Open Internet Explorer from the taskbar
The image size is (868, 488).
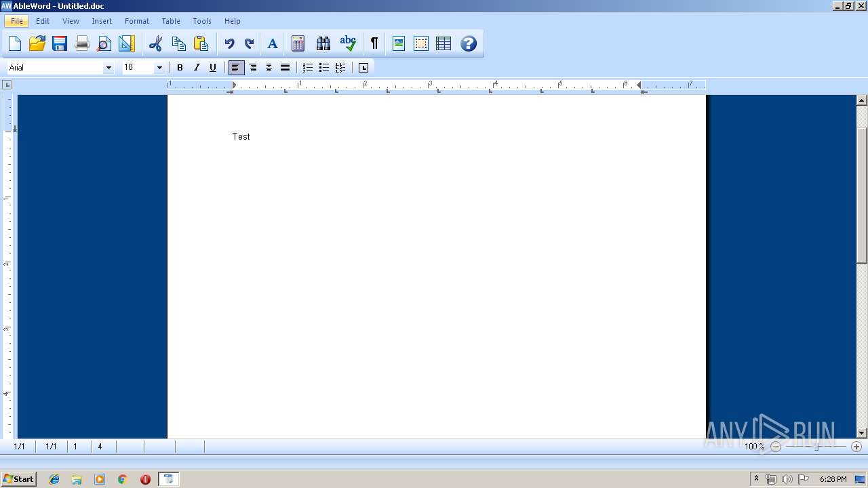click(x=54, y=479)
